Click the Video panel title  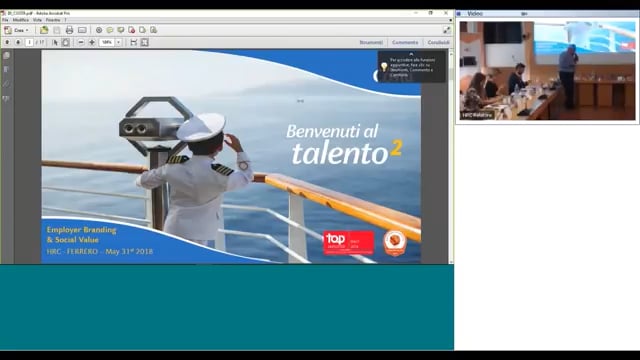coord(475,13)
